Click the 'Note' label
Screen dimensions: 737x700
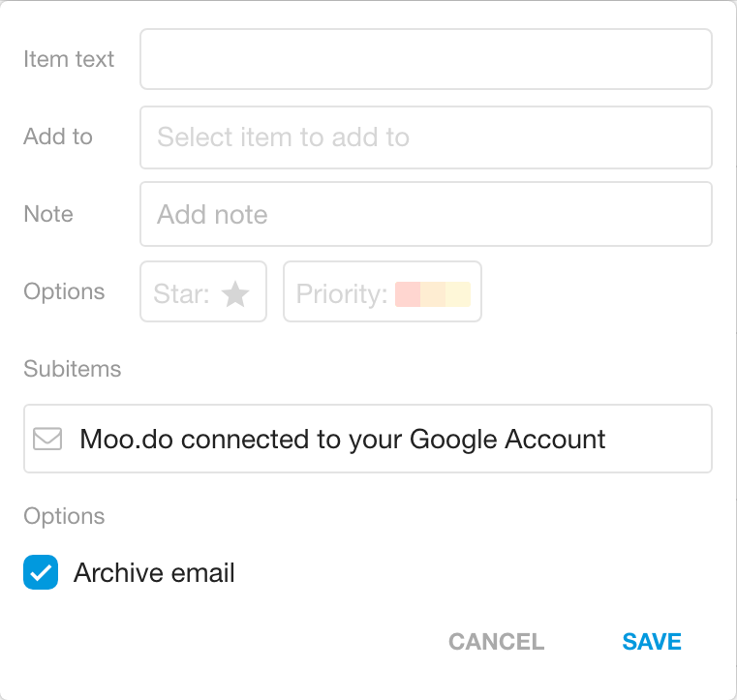[48, 214]
